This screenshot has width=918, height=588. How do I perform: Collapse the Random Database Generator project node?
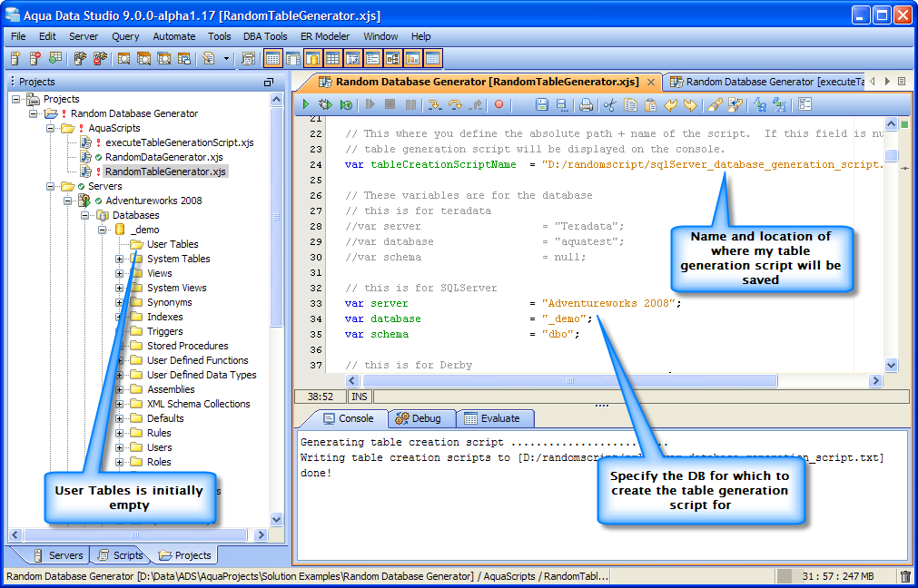coord(34,113)
